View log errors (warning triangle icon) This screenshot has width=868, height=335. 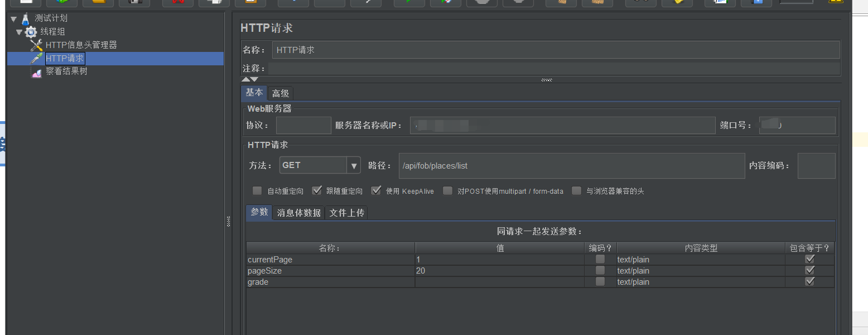point(836,2)
